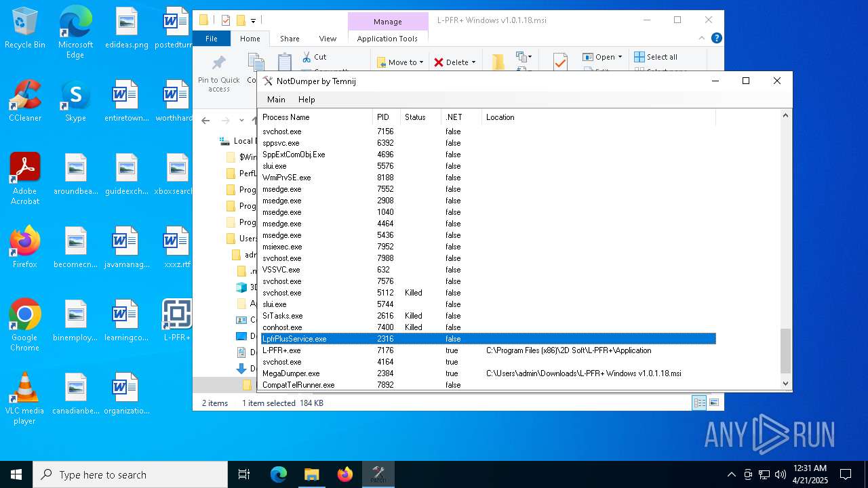Open File Explorer Help question icon
The height and width of the screenshot is (488, 868).
716,39
